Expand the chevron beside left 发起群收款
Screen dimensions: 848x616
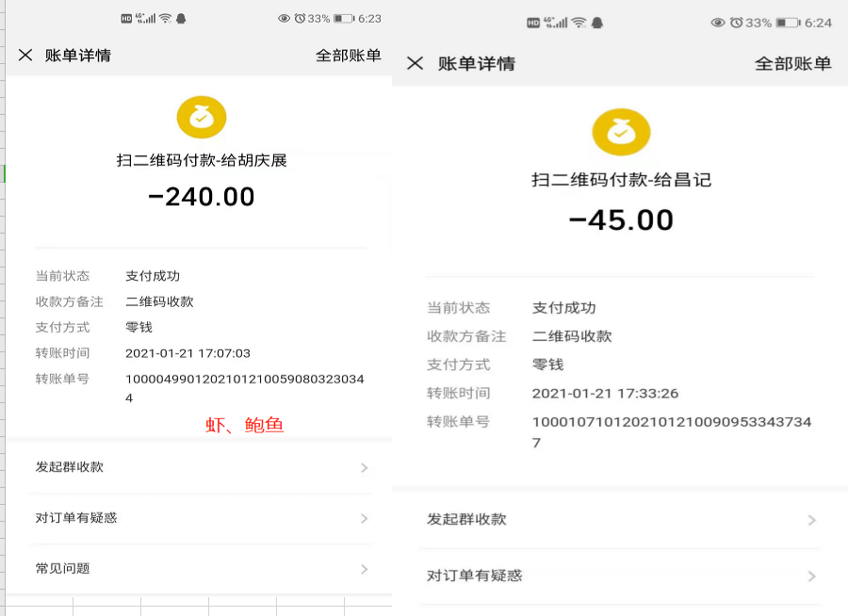[364, 468]
